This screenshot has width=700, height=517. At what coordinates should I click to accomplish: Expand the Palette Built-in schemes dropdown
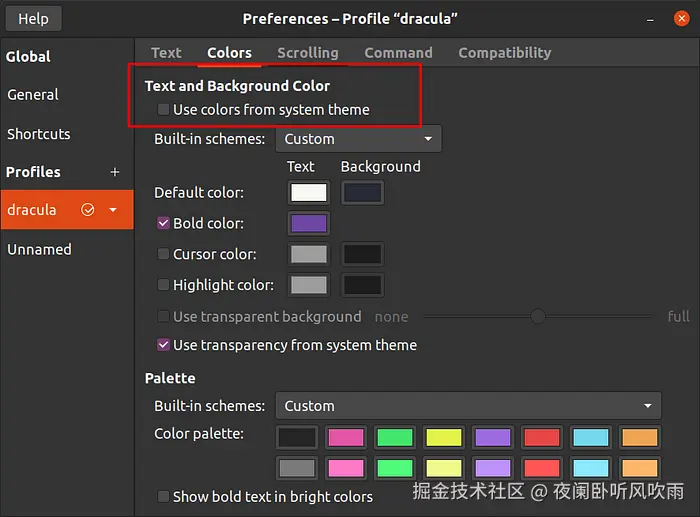pyautogui.click(x=468, y=406)
